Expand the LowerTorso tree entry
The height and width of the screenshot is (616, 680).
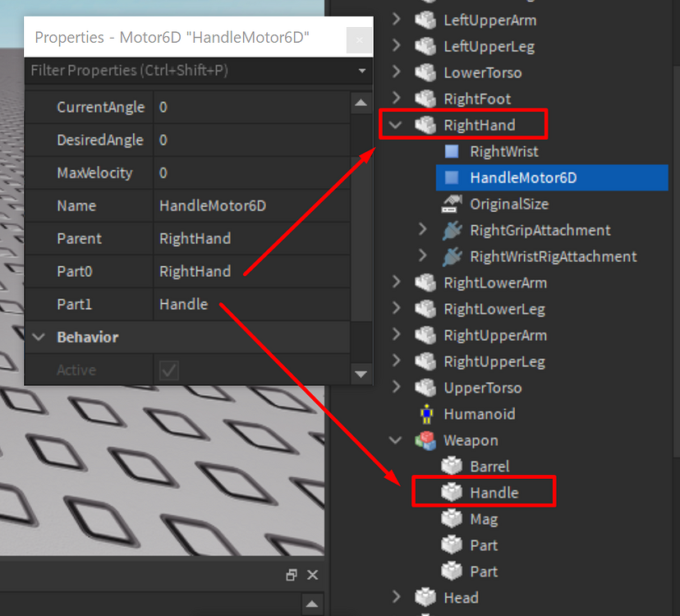coord(395,72)
